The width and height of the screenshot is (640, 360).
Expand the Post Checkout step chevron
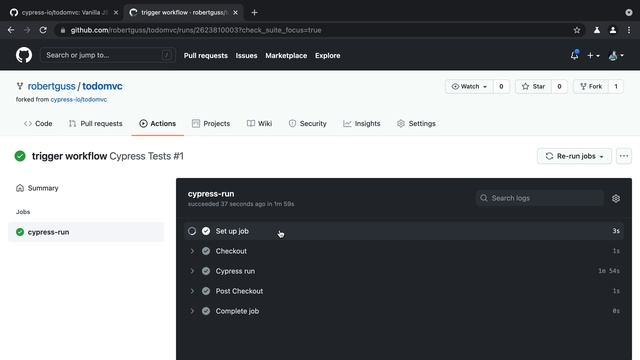tap(192, 291)
